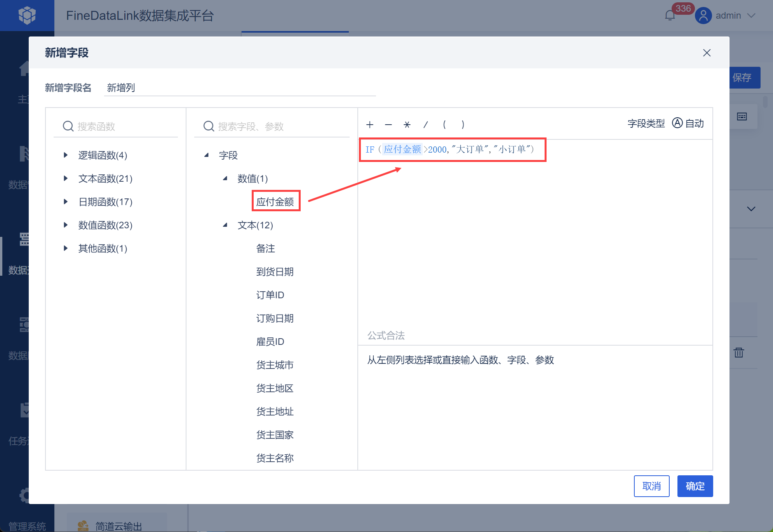Insert the multiply asterisk operator
773x532 pixels.
pyautogui.click(x=407, y=125)
